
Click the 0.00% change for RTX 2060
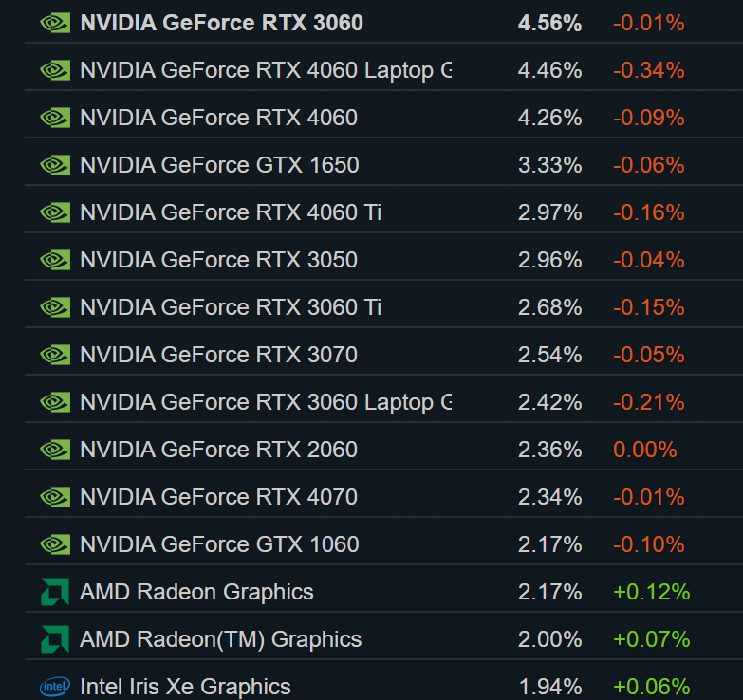pos(645,450)
